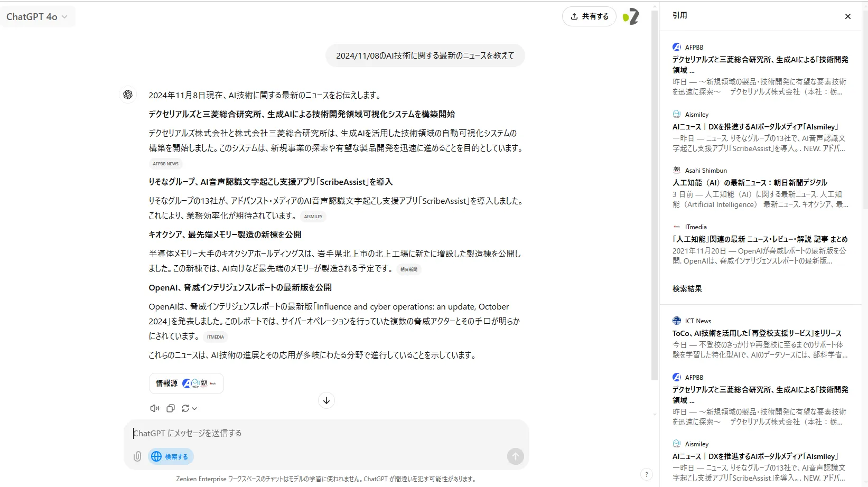Click the ChatGPT assistant logo icon
The image size is (868, 487).
click(x=128, y=95)
